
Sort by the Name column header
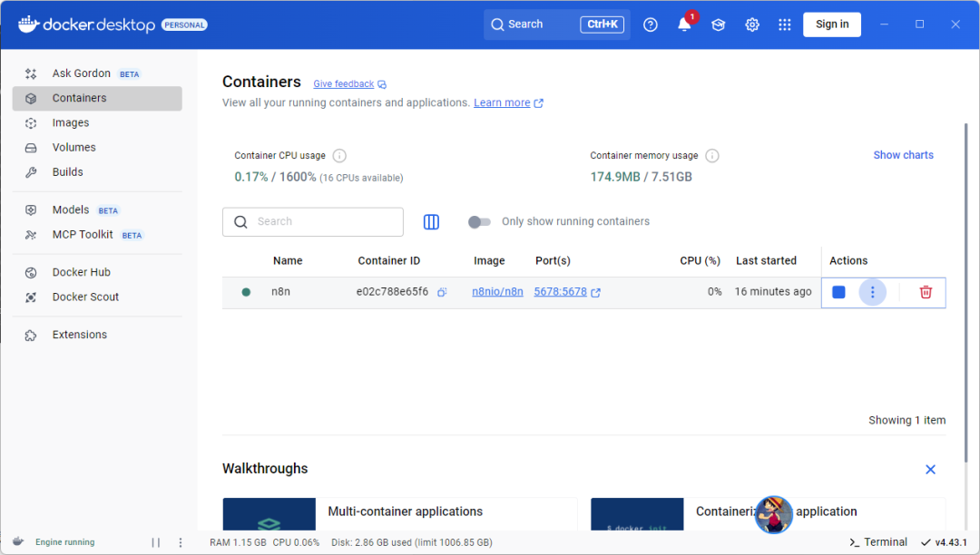click(288, 261)
